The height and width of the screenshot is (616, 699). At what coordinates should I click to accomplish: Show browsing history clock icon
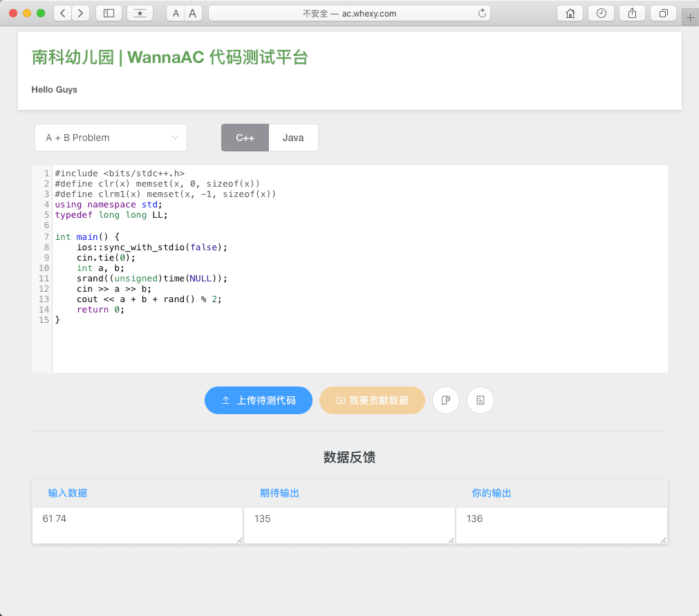[x=602, y=13]
